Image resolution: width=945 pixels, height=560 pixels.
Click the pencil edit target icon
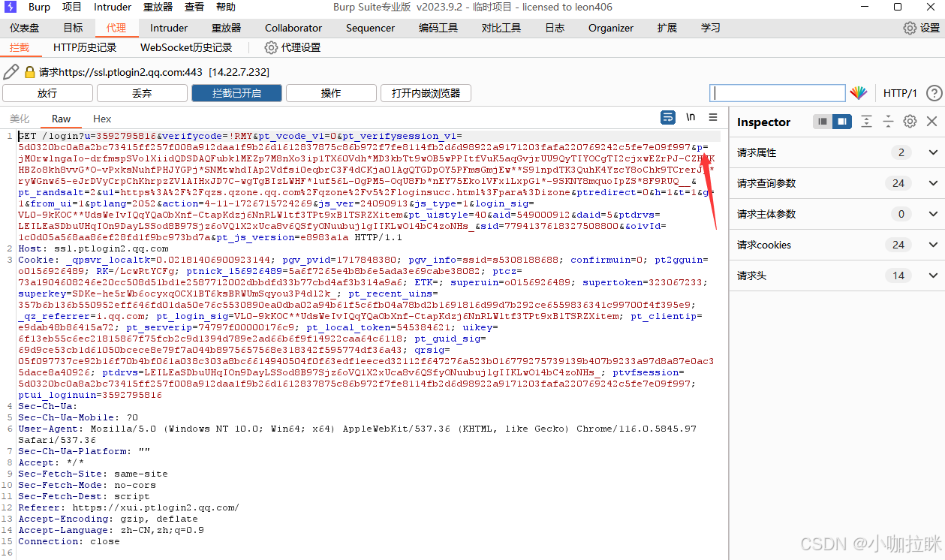coord(11,72)
